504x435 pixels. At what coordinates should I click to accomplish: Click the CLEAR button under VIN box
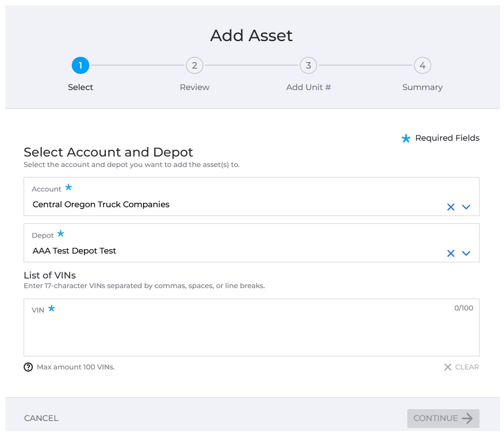(461, 367)
